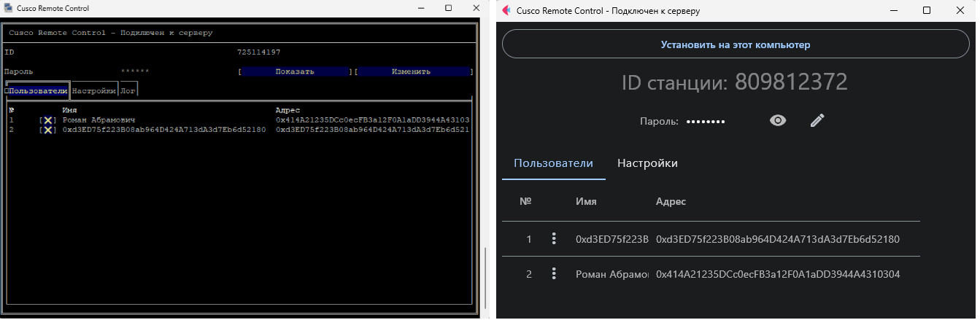980x320 pixels.
Task: Click the name Роман Абрамович in the console list
Action: point(99,120)
